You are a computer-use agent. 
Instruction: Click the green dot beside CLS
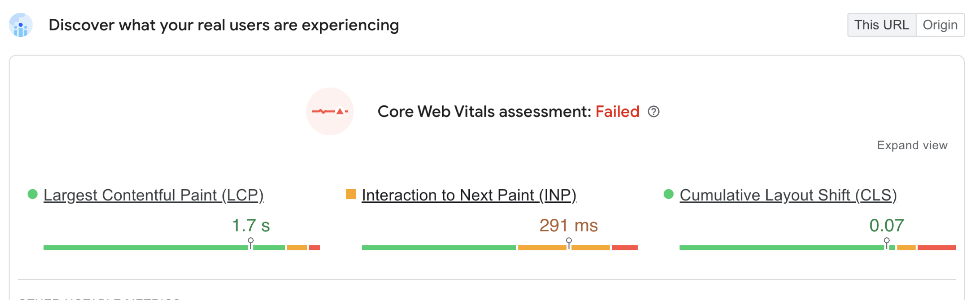669,194
